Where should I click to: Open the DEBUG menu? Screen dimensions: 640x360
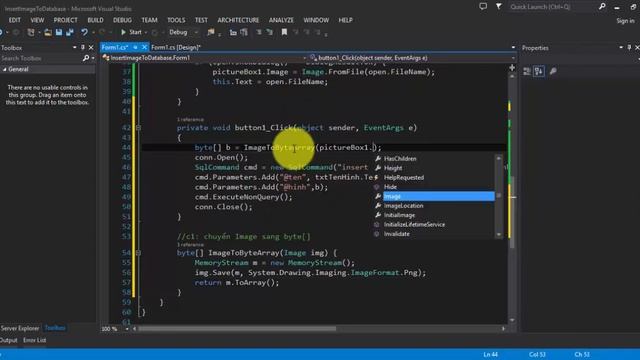pyautogui.click(x=122, y=20)
